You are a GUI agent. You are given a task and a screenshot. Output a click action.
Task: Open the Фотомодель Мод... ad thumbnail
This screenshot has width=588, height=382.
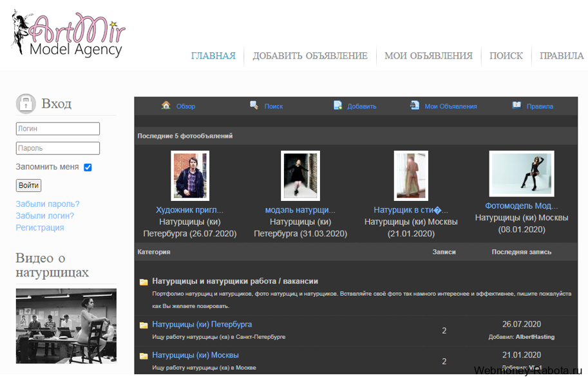click(521, 174)
